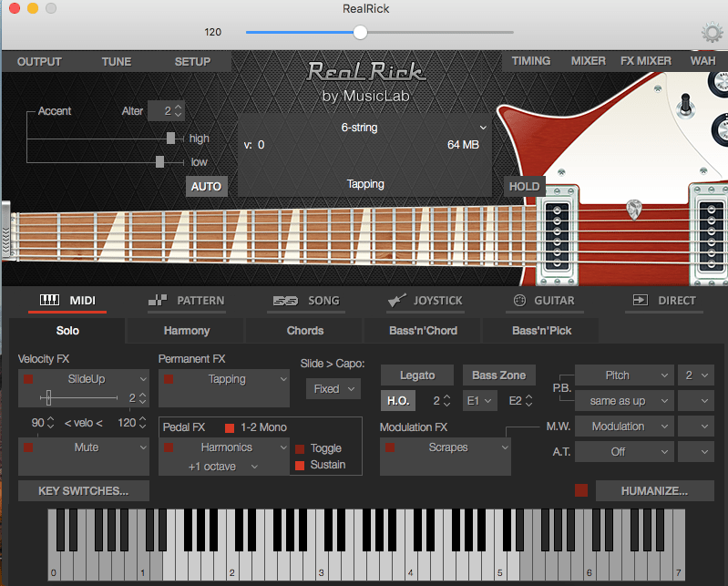Image resolution: width=728 pixels, height=586 pixels.
Task: Open the WAH panel
Action: [702, 61]
